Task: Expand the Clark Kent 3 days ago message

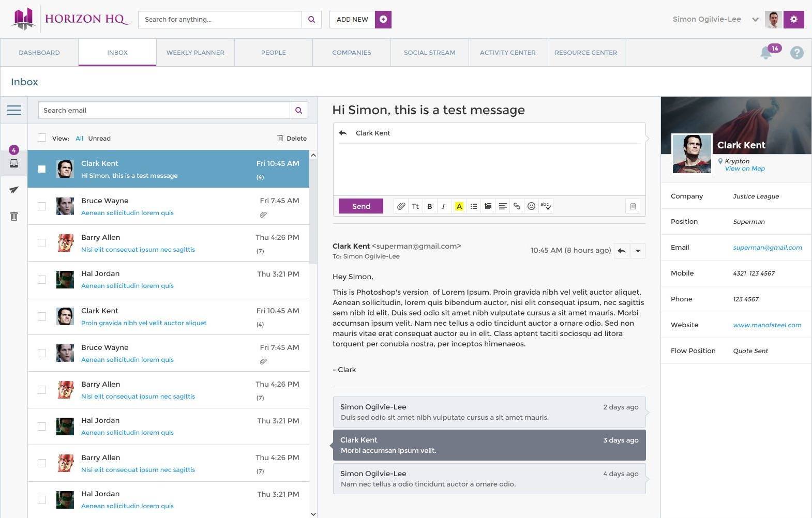Action: (489, 445)
